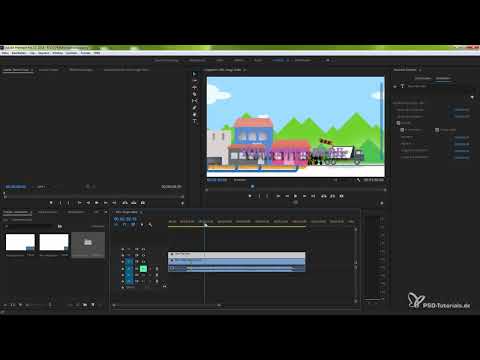Switch to the Audio workspace
Viewport: 480px width, 360px height.
pos(258,60)
